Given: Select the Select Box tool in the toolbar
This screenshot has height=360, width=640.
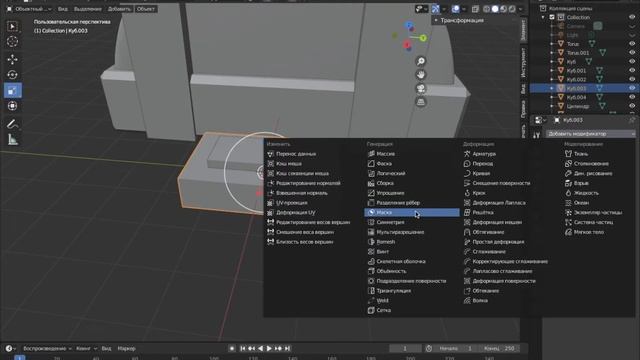Looking at the screenshot, I should (12, 27).
